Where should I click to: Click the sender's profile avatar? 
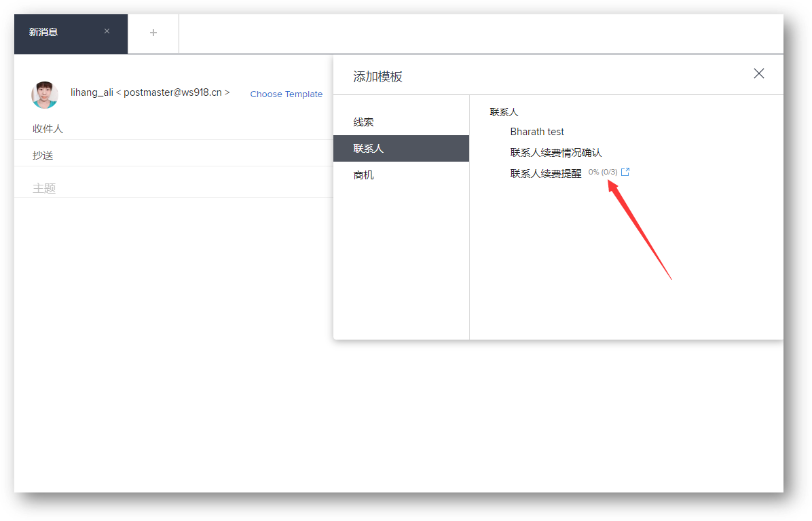pos(45,94)
